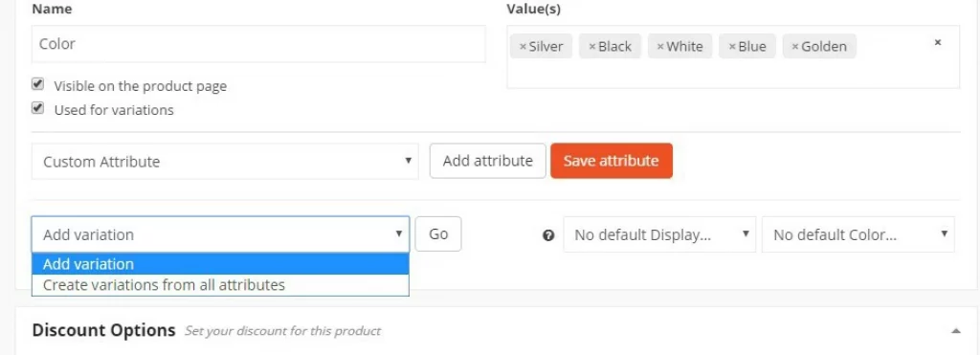
Task: Open the No default Color dropdown
Action: click(x=858, y=234)
